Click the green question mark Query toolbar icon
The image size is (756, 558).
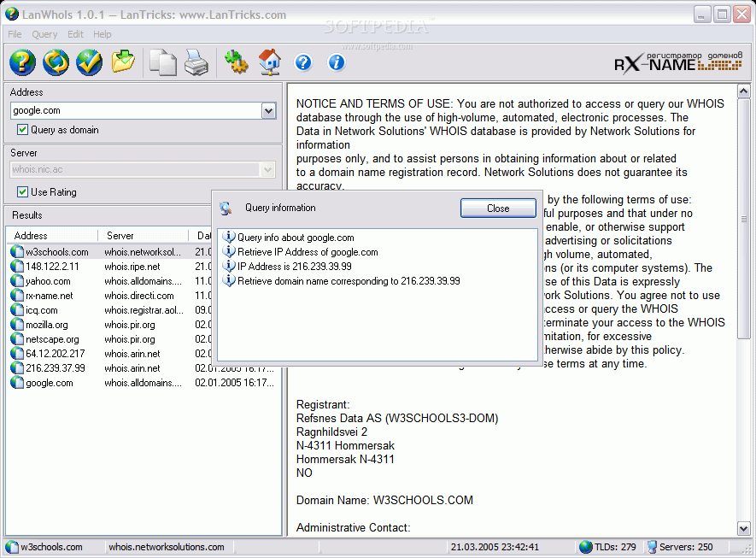pyautogui.click(x=22, y=62)
